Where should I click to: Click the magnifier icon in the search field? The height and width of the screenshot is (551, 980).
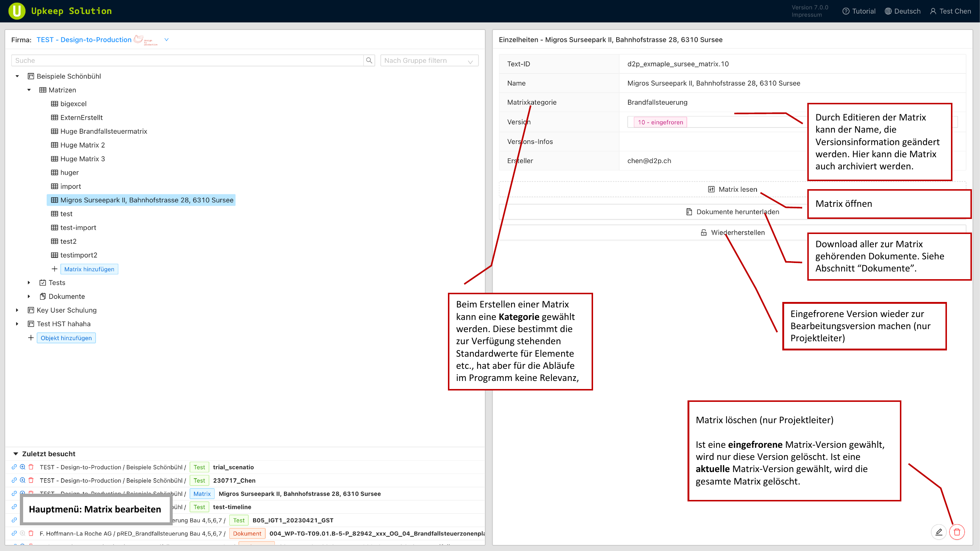369,61
